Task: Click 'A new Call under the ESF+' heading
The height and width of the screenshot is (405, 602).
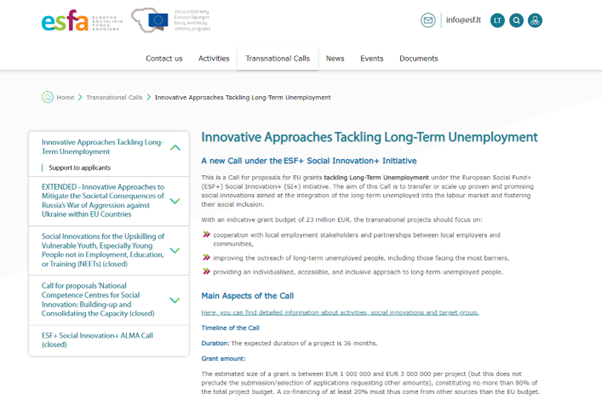Action: (x=309, y=161)
